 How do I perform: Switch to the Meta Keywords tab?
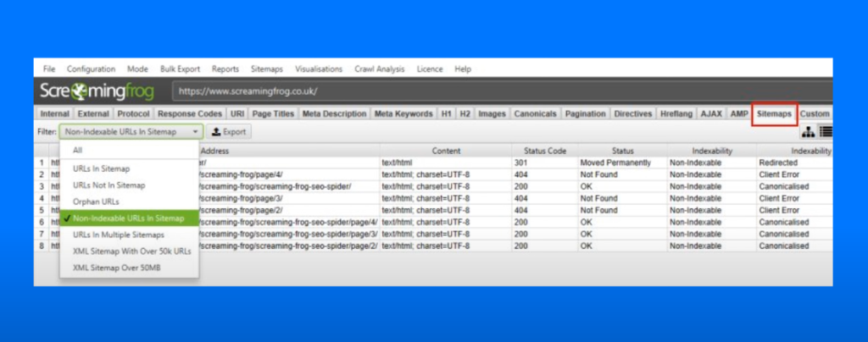click(403, 113)
